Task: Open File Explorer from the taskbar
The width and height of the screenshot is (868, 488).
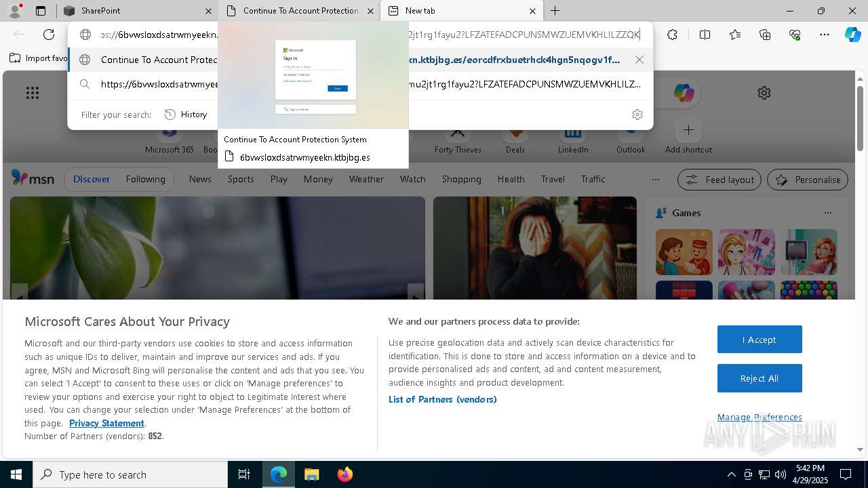Action: [x=311, y=474]
